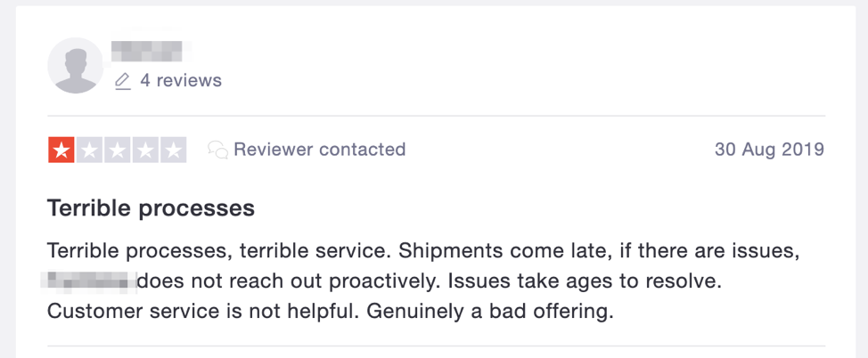Click the red first star rating
Screen dimensions: 868x358
click(61, 151)
